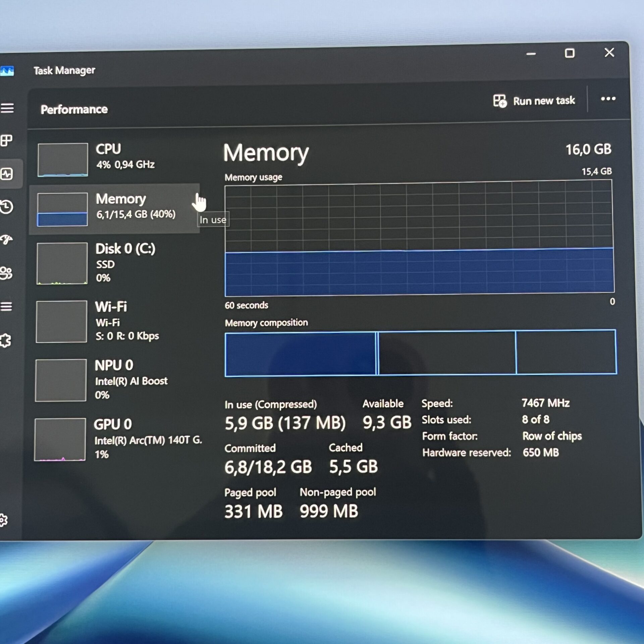The image size is (644, 644).
Task: Click the 60 seconds graph label
Action: pyautogui.click(x=247, y=305)
